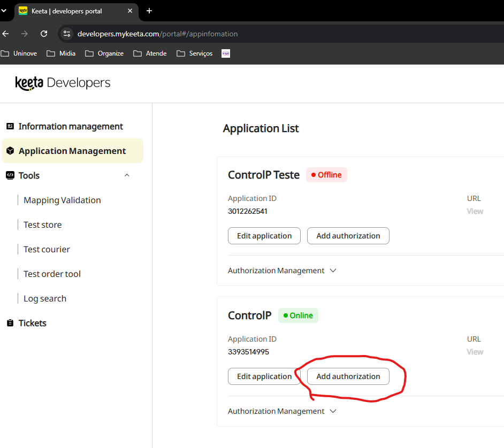Open the tab search dropdown arrow
This screenshot has height=448, width=504.
point(4,11)
